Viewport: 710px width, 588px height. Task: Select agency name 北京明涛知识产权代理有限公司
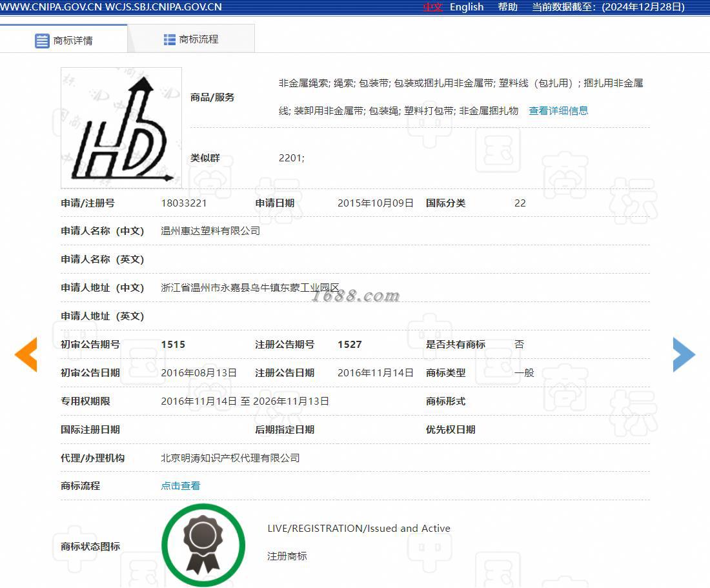[x=230, y=458]
